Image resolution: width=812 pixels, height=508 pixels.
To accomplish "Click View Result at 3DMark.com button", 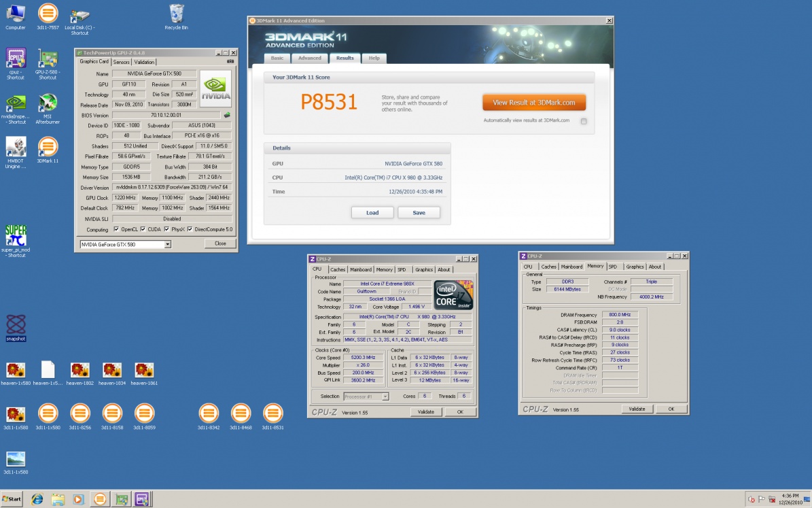I will [533, 103].
